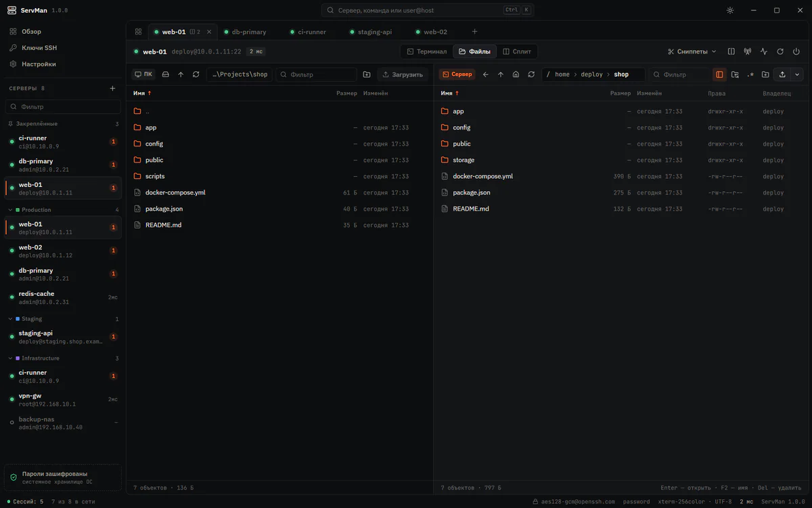Image resolution: width=812 pixels, height=508 pixels.
Task: Select local drive icon in the PC panel
Action: tap(166, 75)
